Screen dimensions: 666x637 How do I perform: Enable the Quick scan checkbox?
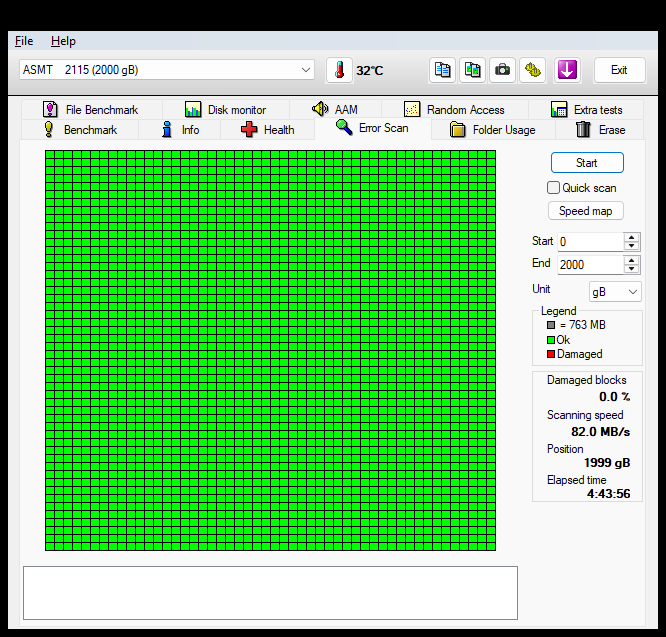[x=553, y=188]
